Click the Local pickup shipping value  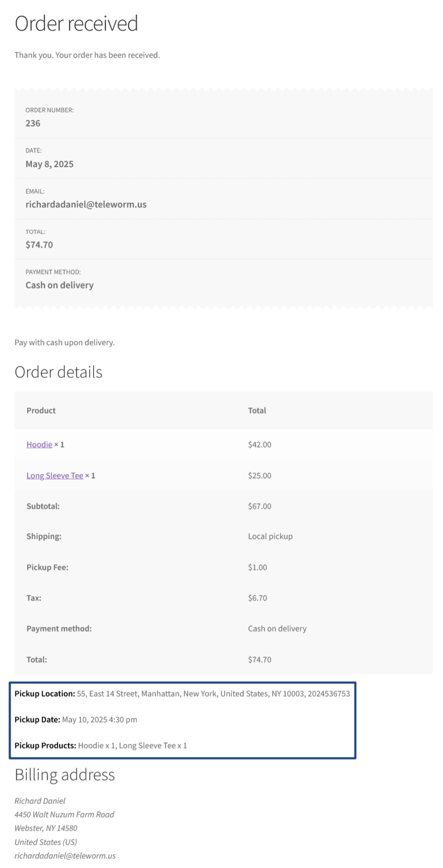coord(270,536)
